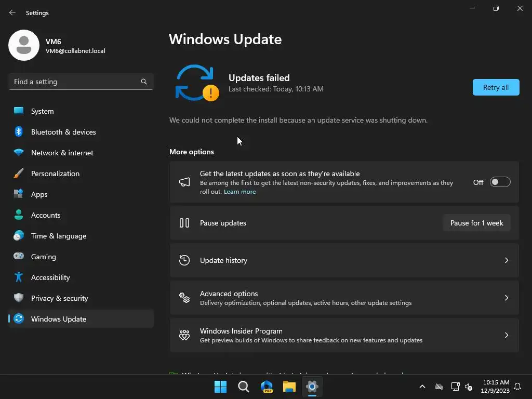Expand Windows Insider Program chevron
Viewport: 532px width, 399px height.
point(507,335)
